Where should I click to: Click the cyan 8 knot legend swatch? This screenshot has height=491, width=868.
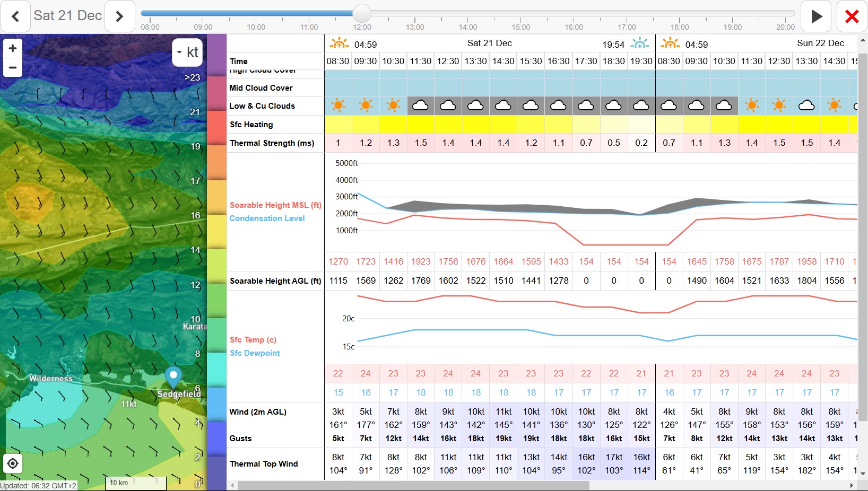point(216,370)
